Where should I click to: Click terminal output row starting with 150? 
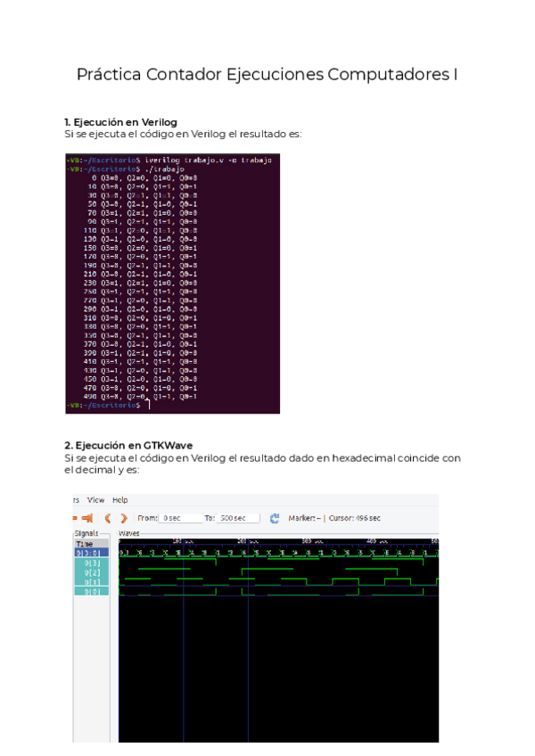point(140,248)
